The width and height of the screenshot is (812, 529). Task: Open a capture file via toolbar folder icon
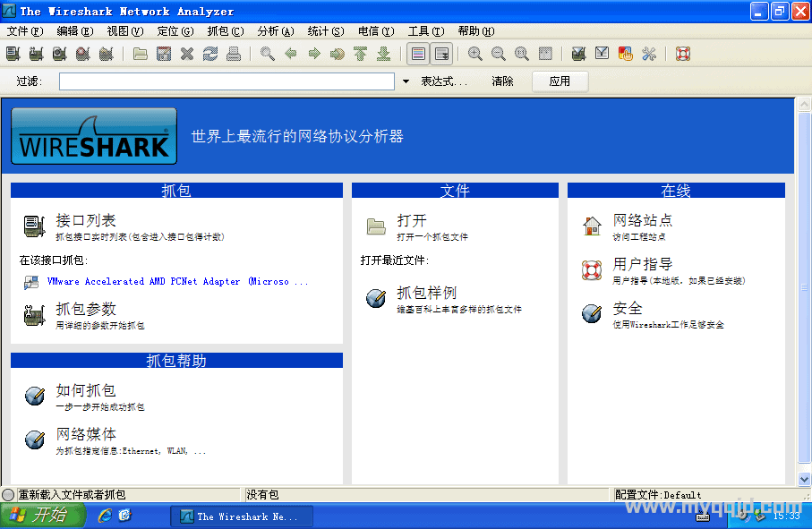point(141,54)
